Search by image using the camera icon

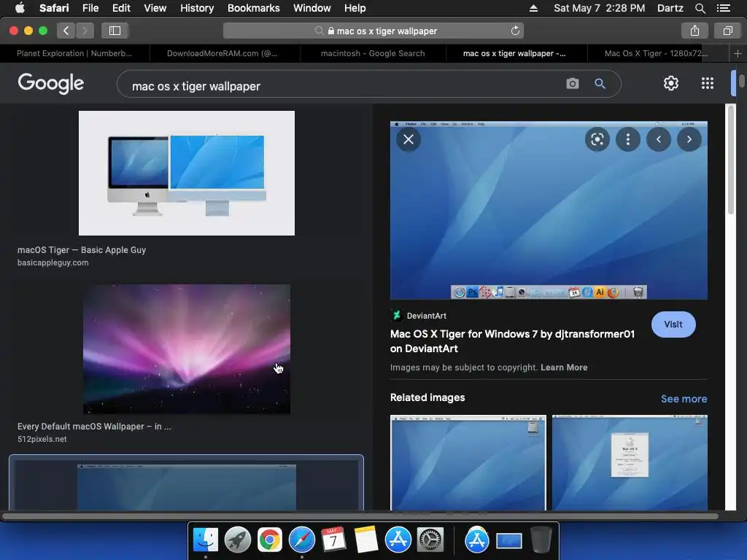click(573, 84)
